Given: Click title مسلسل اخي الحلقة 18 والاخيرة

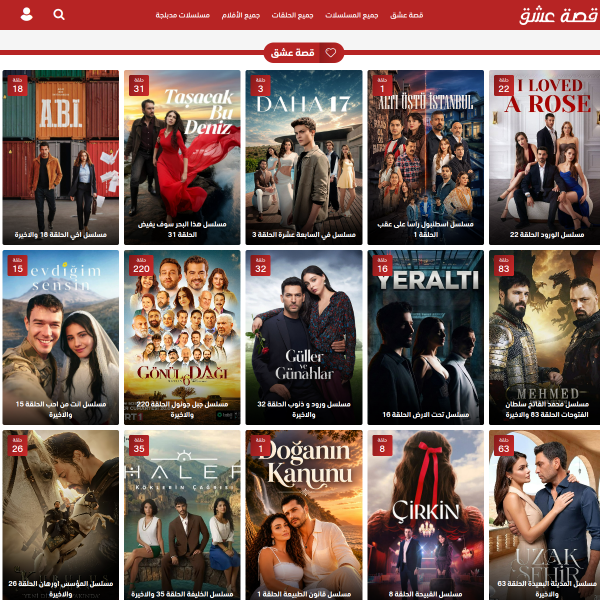Looking at the screenshot, I should (60, 235).
